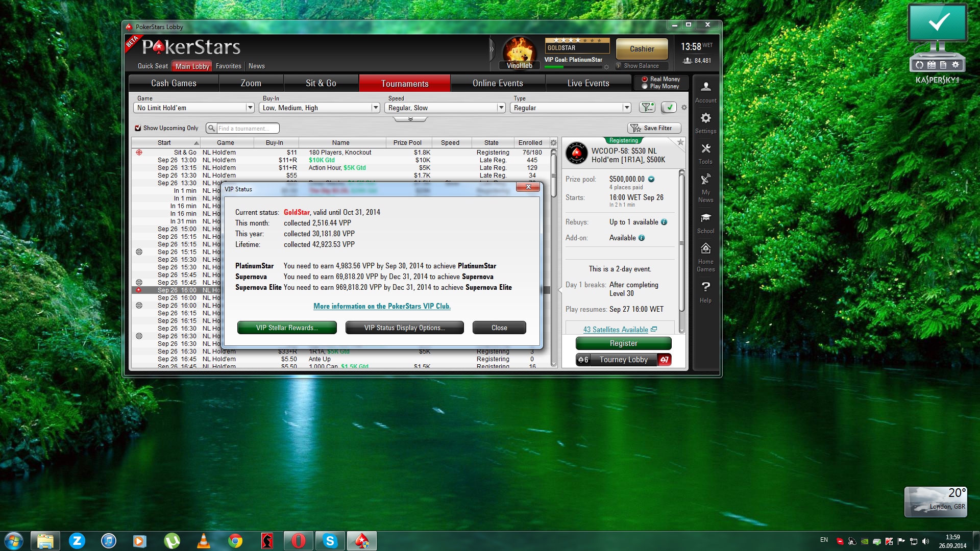Viewport: 980px width, 551px height.
Task: Switch to the Sit & Go tab
Action: [x=321, y=83]
